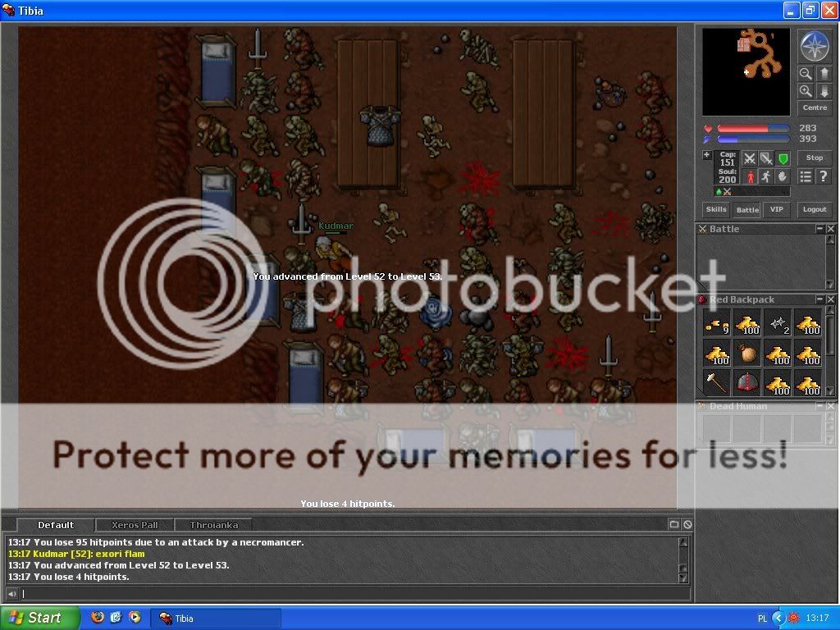This screenshot has height=630, width=840.
Task: Click the blue mana bar
Action: 753,139
